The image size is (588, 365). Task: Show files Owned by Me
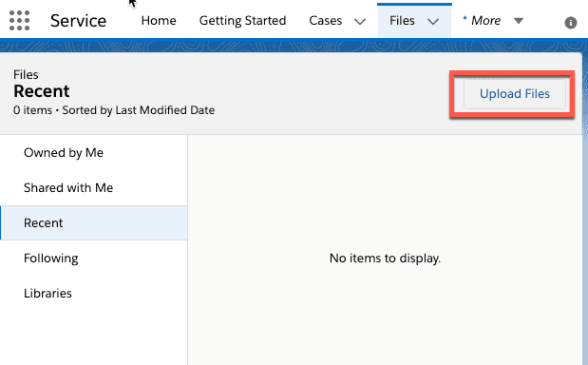pyautogui.click(x=94, y=153)
